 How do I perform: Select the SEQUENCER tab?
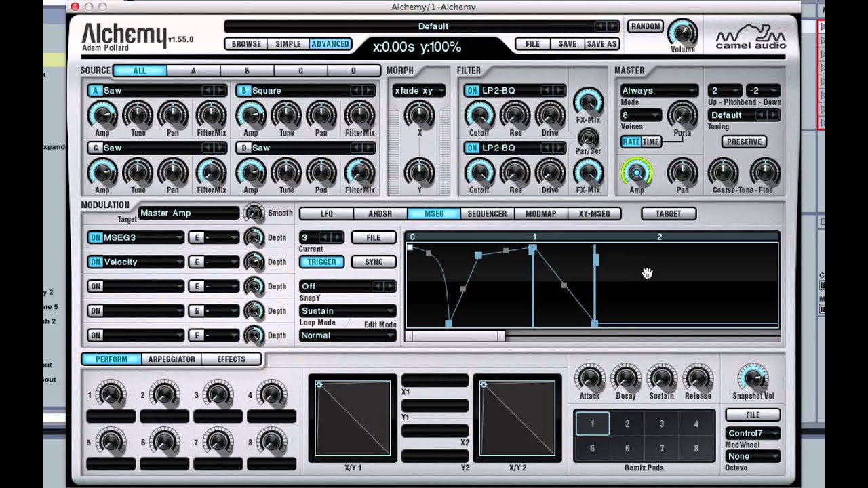pyautogui.click(x=487, y=213)
